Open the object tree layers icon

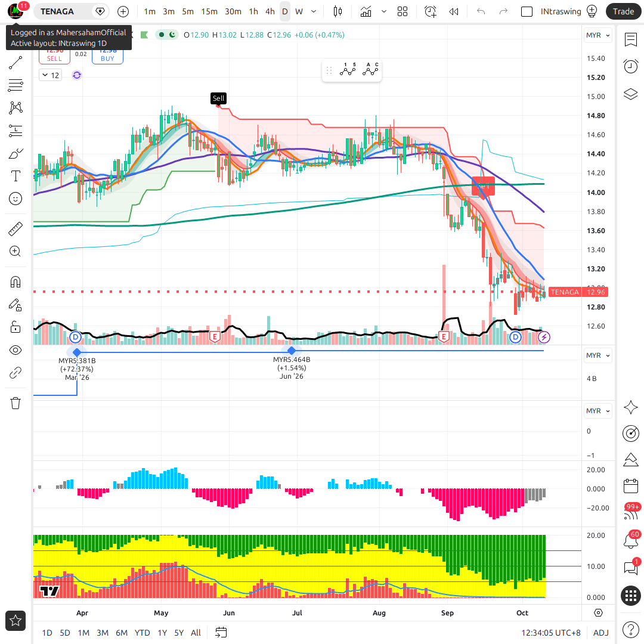[630, 94]
